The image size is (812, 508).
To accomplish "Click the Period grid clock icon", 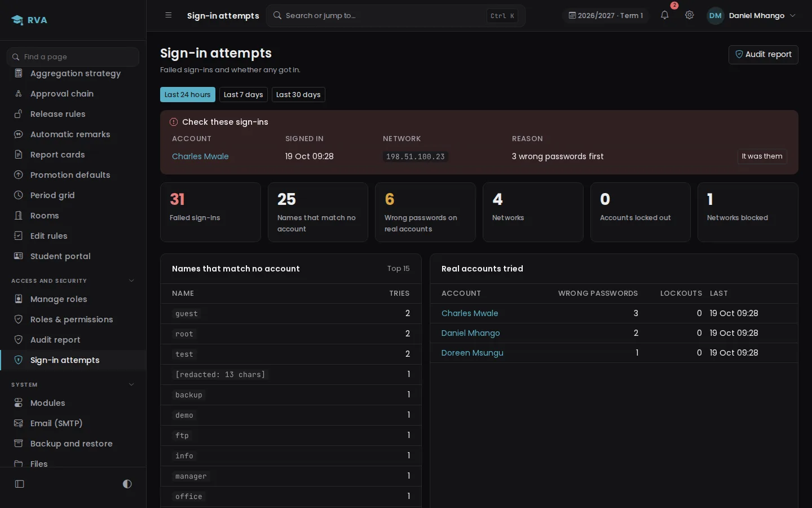I will [19, 195].
